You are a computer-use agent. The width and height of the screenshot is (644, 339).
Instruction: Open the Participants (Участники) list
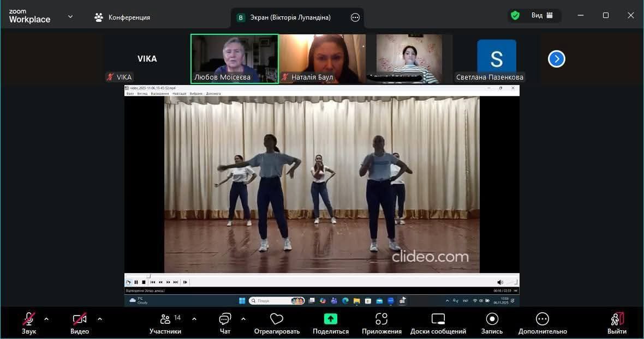click(x=165, y=319)
